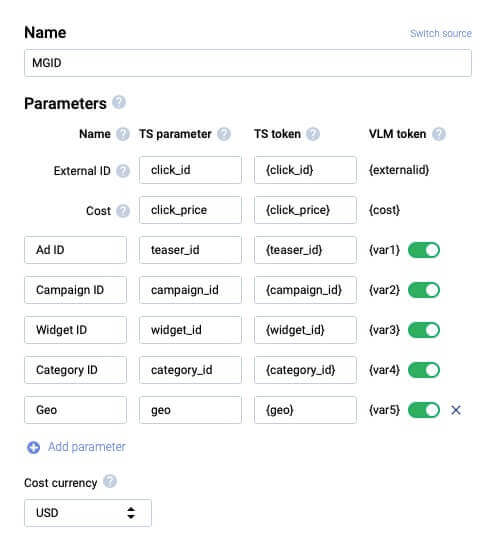
Task: Show help tooltip for Cost row
Action: click(x=122, y=211)
